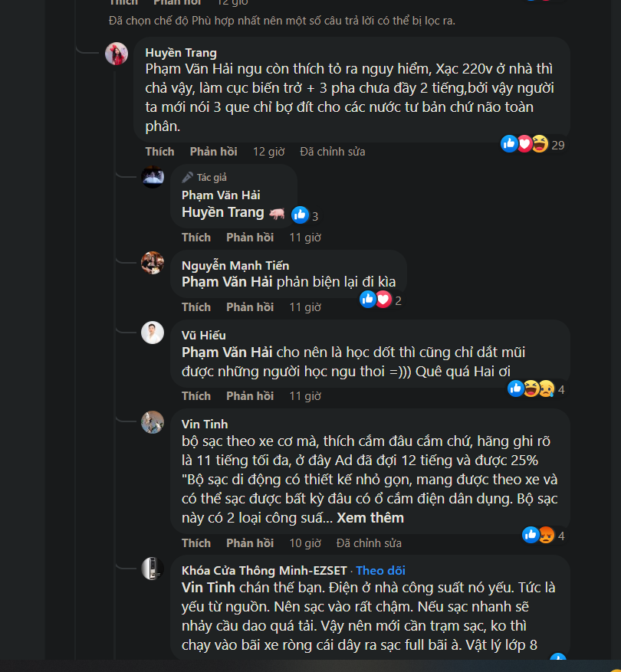Image resolution: width=621 pixels, height=672 pixels.
Task: Open Nguyễn Mạnh Tiến's profile name link
Action: click(235, 265)
